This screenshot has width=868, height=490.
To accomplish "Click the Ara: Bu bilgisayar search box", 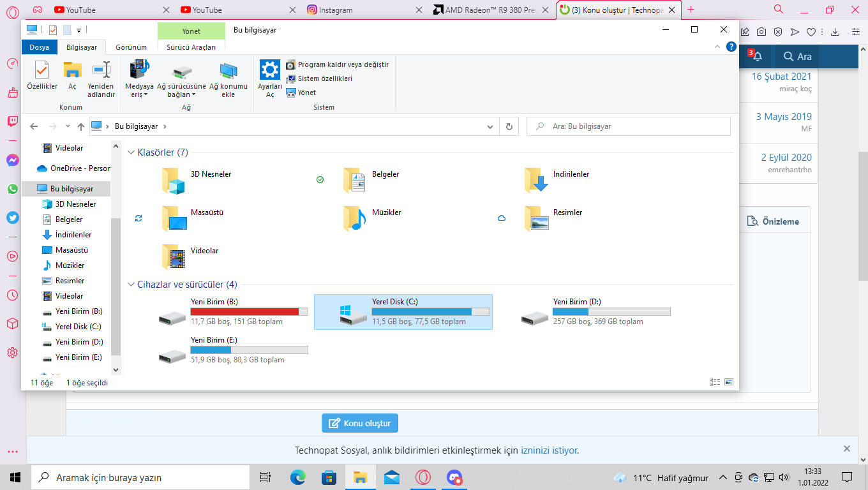I will tap(629, 126).
